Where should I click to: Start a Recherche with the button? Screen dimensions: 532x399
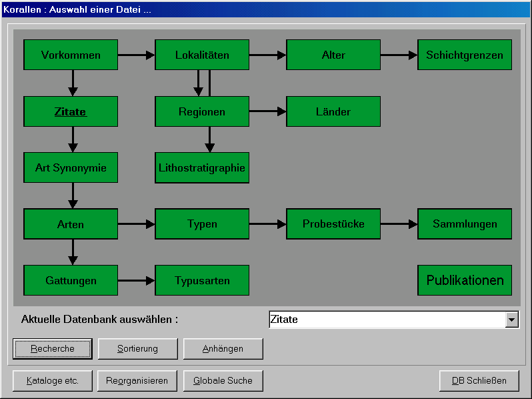[x=53, y=349]
